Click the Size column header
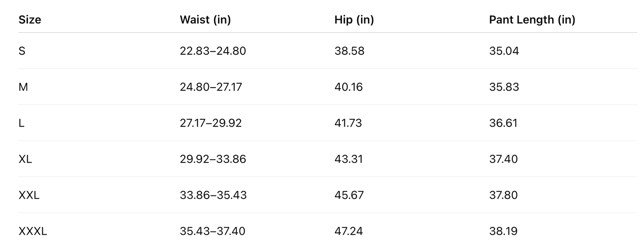 [x=30, y=20]
